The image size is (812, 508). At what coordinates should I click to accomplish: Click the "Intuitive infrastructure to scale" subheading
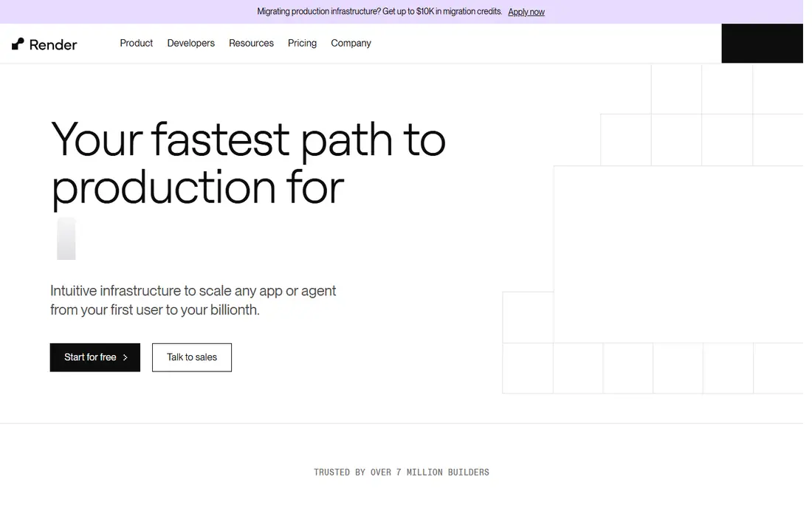tap(193, 300)
